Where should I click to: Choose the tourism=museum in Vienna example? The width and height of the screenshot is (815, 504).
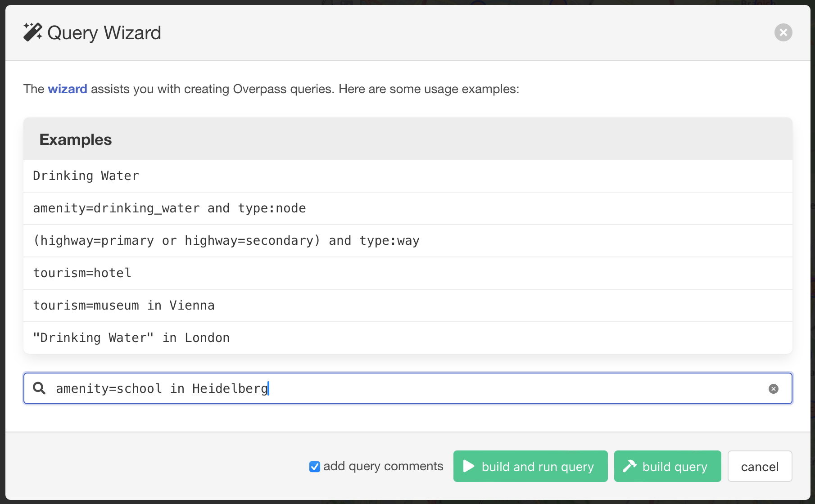coord(124,306)
